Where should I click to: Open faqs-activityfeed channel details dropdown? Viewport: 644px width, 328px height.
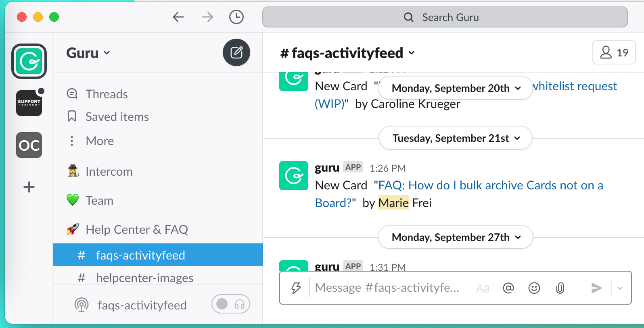point(348,53)
